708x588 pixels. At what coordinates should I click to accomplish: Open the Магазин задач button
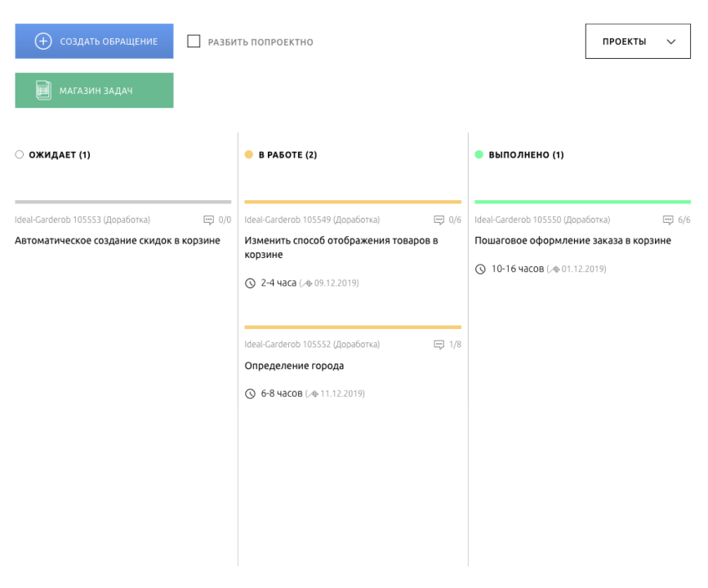tap(94, 91)
